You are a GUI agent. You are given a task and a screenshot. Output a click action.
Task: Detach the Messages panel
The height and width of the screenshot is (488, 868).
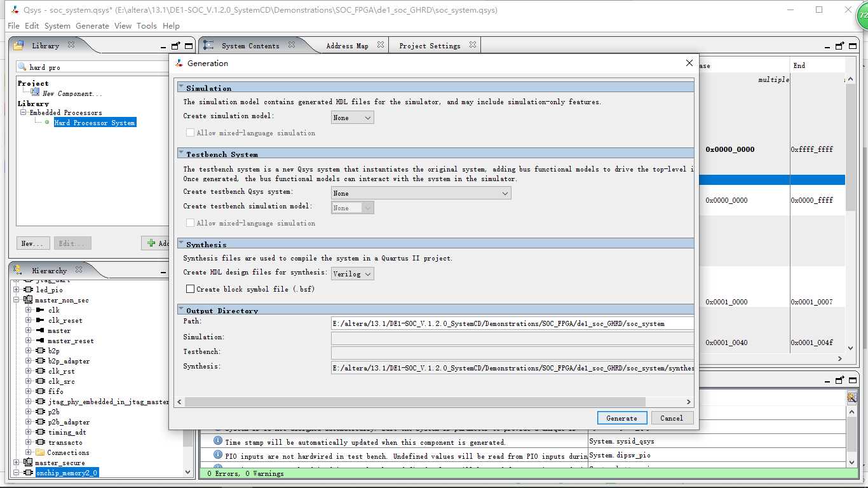839,380
